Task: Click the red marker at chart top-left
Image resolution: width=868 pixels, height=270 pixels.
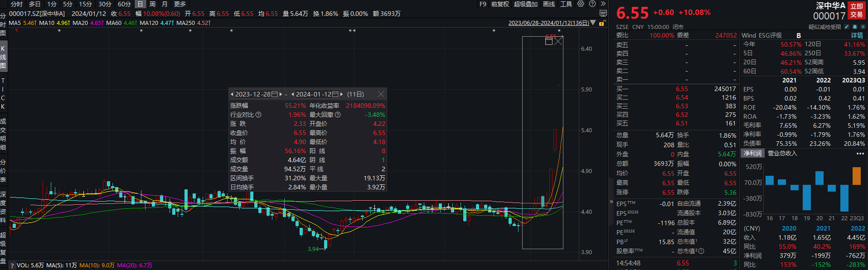Action: [16, 30]
